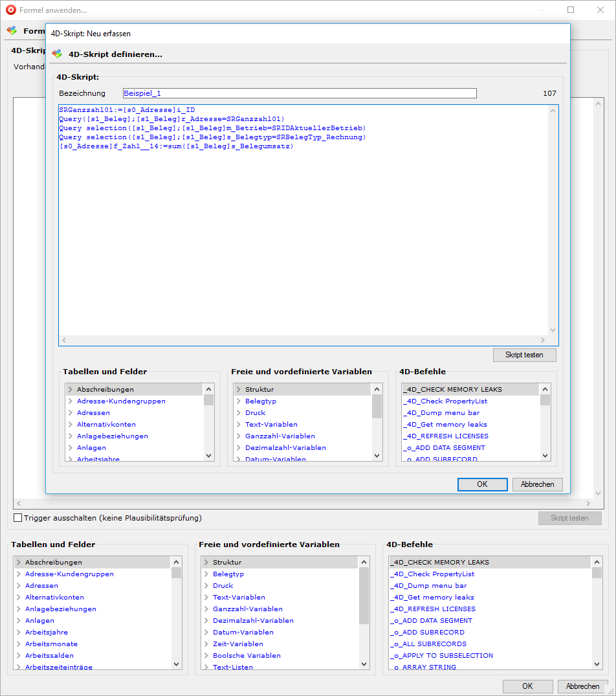Expand Arbeitsjahre in lower table list
Image resolution: width=616 pixels, height=696 pixels.
pyautogui.click(x=19, y=633)
